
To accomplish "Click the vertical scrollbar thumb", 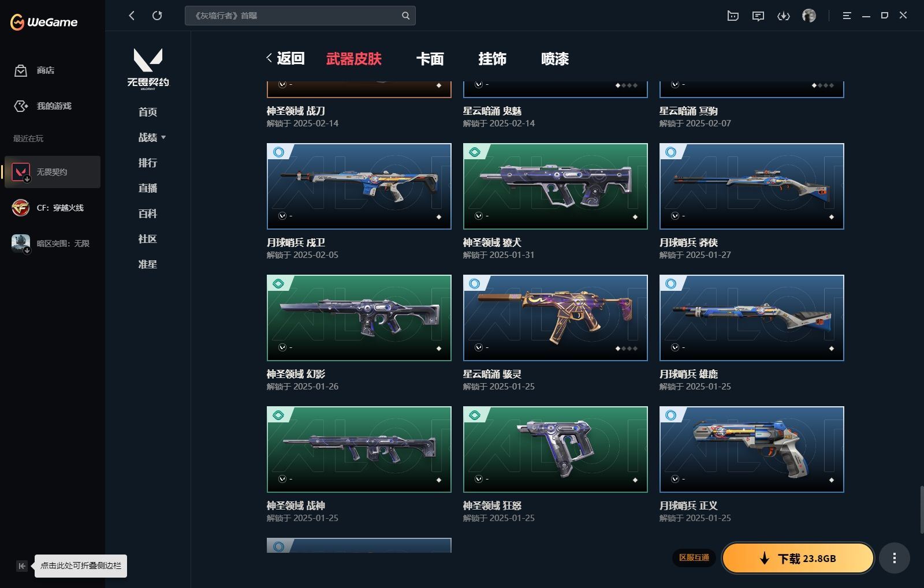I will 922,510.
